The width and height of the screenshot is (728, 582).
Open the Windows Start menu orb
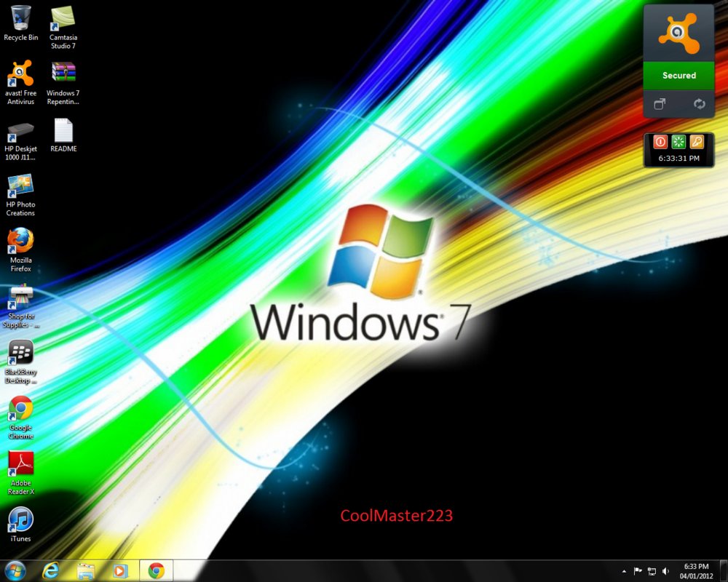click(15, 571)
